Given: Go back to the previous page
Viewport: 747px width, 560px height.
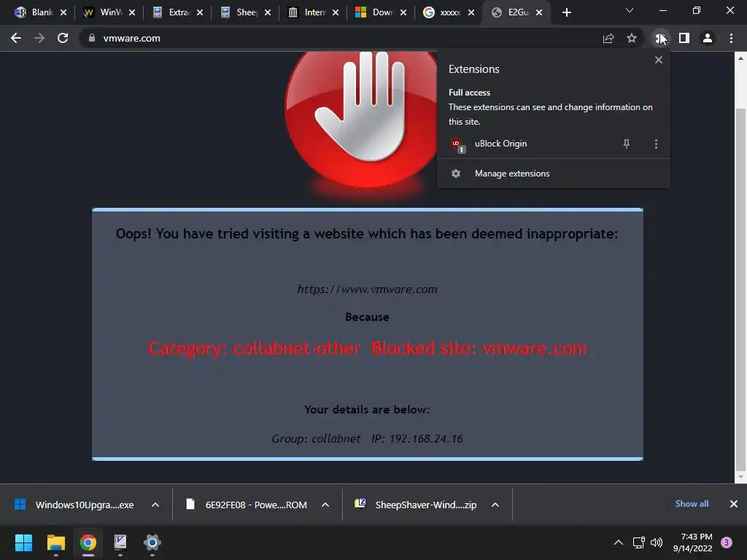Looking at the screenshot, I should tap(16, 38).
